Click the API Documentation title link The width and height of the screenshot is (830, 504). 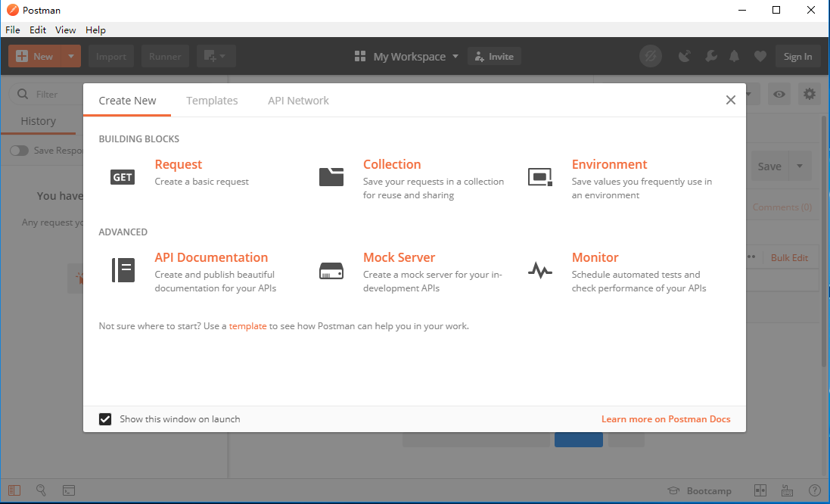click(x=211, y=258)
